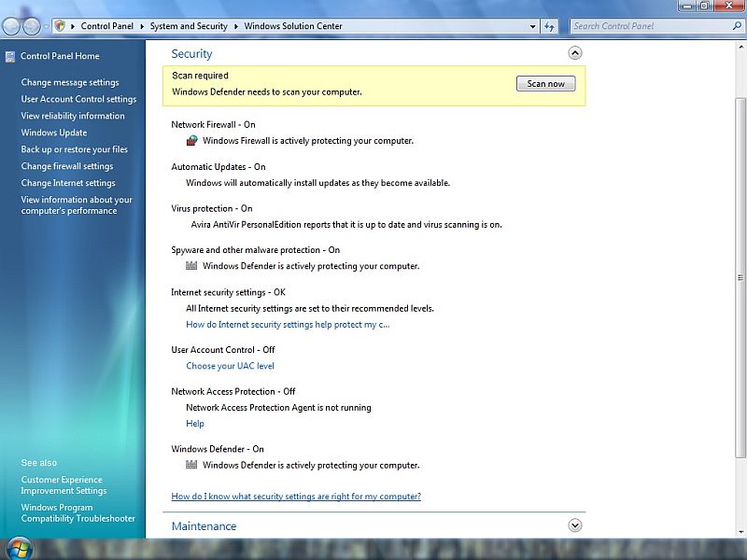Click the Maintenance section heading

coord(204,526)
